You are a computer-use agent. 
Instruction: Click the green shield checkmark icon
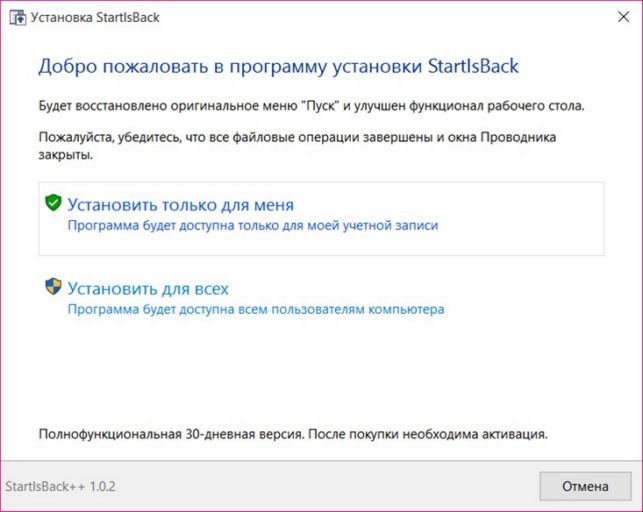pyautogui.click(x=53, y=203)
